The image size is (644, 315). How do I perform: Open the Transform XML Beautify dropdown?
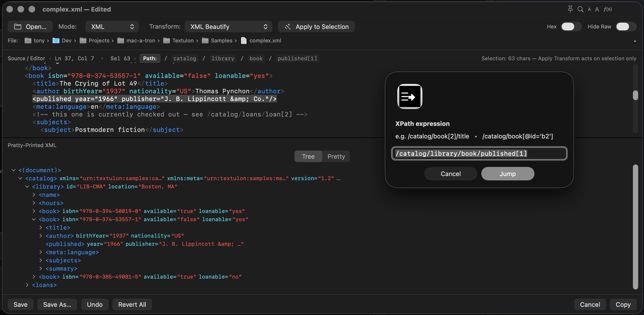coord(228,27)
